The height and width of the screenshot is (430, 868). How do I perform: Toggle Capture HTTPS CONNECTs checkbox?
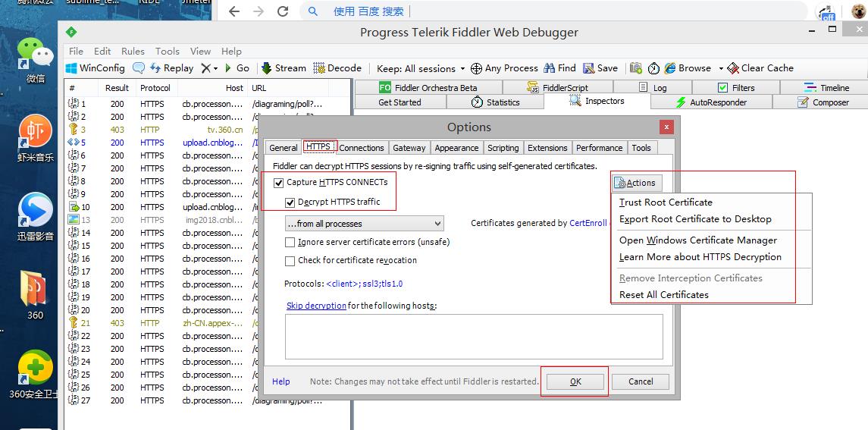coord(278,182)
